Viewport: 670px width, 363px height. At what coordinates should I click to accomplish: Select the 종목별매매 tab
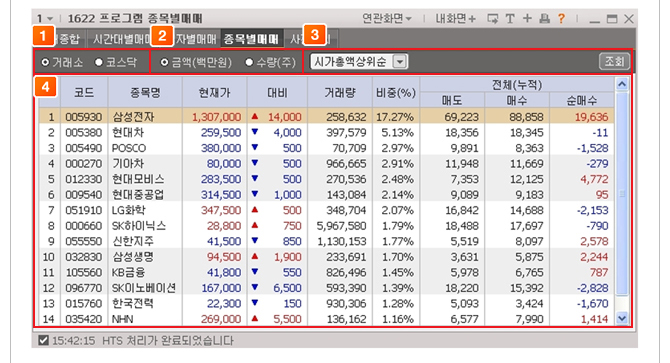pyautogui.click(x=251, y=39)
